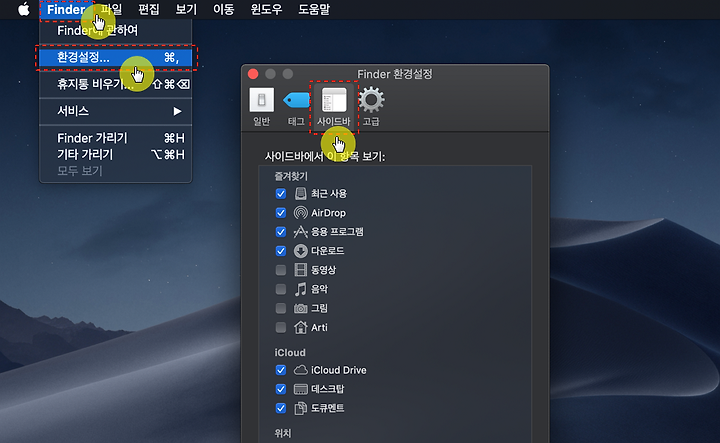Open the 편집 menu
Screen dimensions: 720x443
(x=149, y=9)
